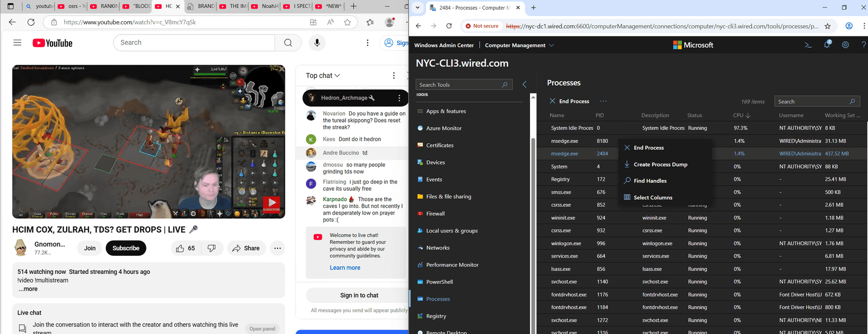This screenshot has width=868, height=334.
Task: Click the livestream video player
Action: [x=149, y=142]
